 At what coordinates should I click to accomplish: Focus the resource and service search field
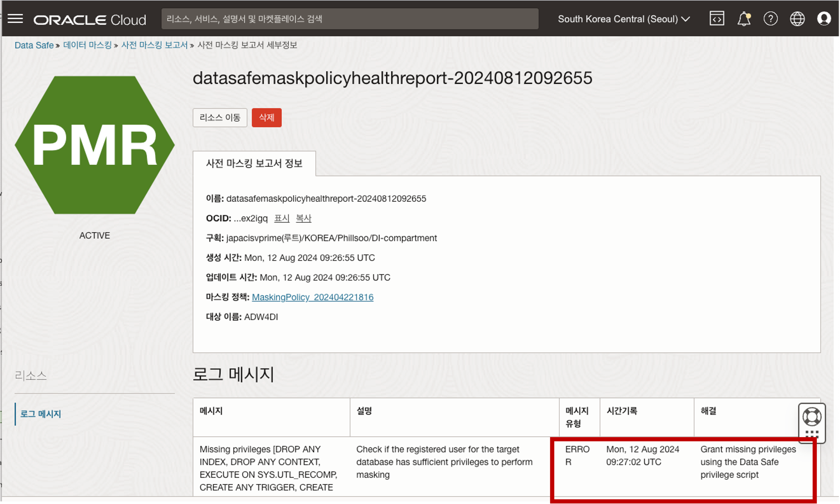pyautogui.click(x=350, y=19)
